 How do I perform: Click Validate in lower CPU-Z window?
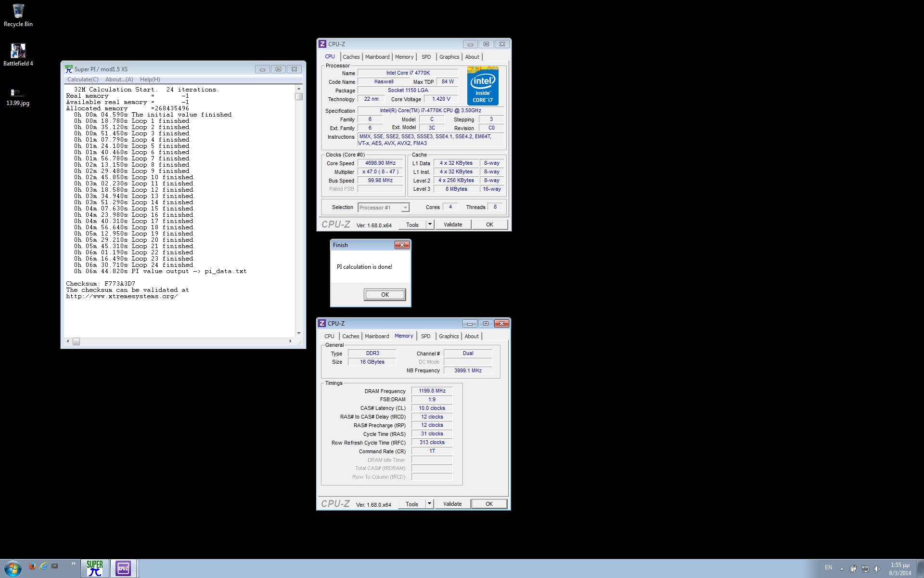452,504
